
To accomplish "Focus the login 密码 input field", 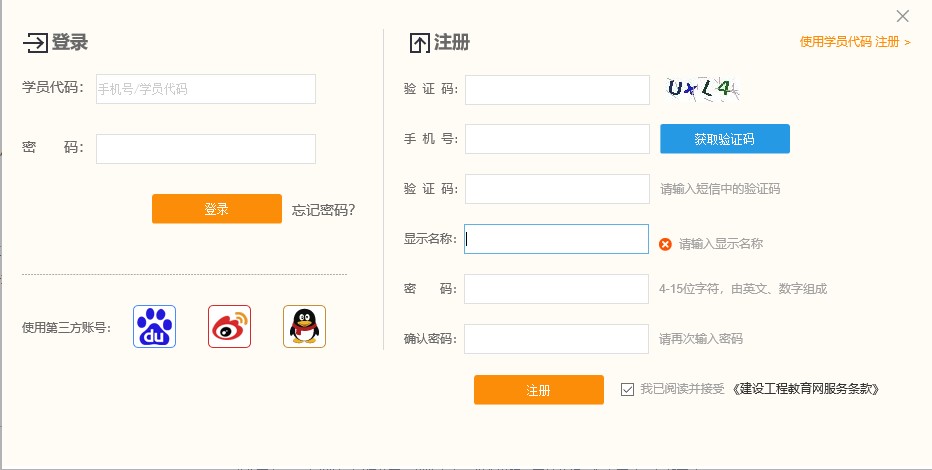I will pos(206,149).
